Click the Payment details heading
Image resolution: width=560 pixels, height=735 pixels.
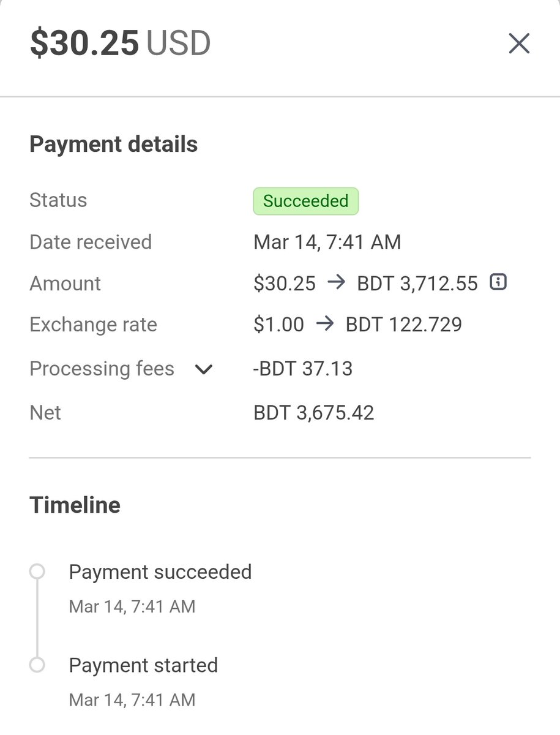point(114,145)
